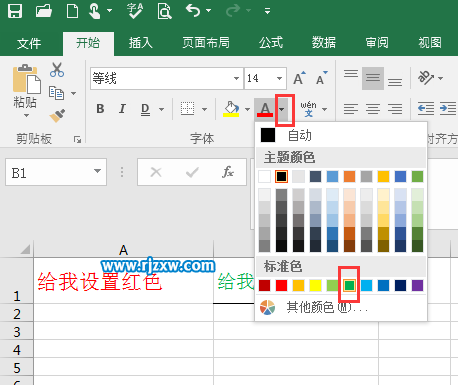Click the Increase Indent icon
458x385 pixels.
pos(448,109)
